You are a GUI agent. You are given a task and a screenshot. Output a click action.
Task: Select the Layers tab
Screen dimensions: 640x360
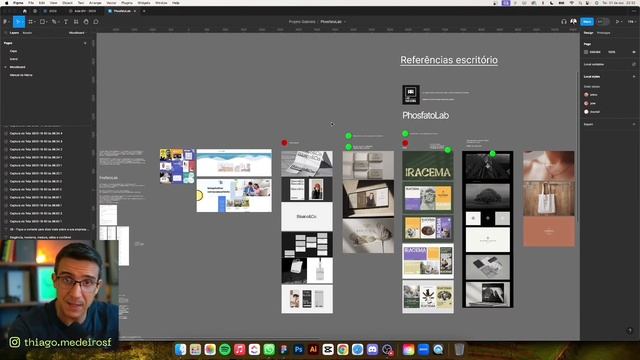click(14, 33)
